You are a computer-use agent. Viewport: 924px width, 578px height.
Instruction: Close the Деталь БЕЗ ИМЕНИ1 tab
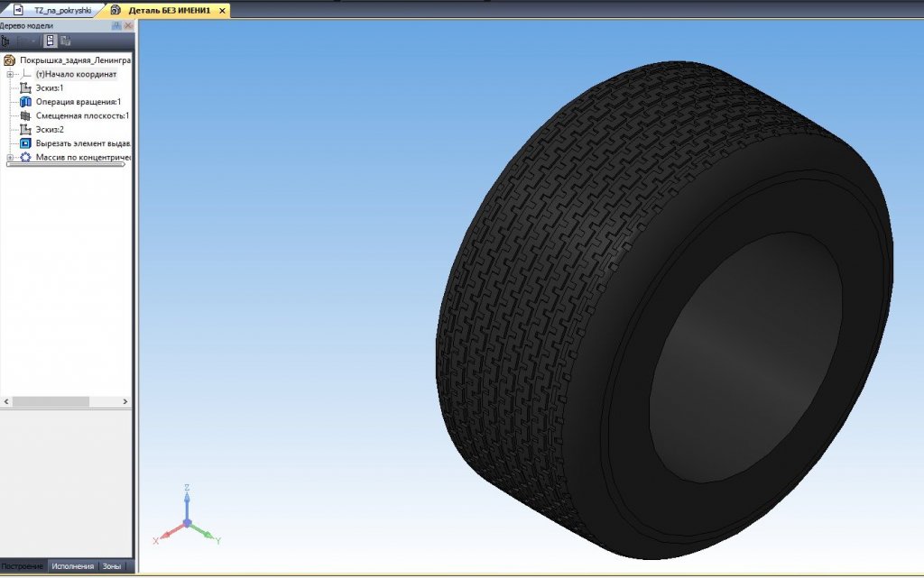(221, 10)
